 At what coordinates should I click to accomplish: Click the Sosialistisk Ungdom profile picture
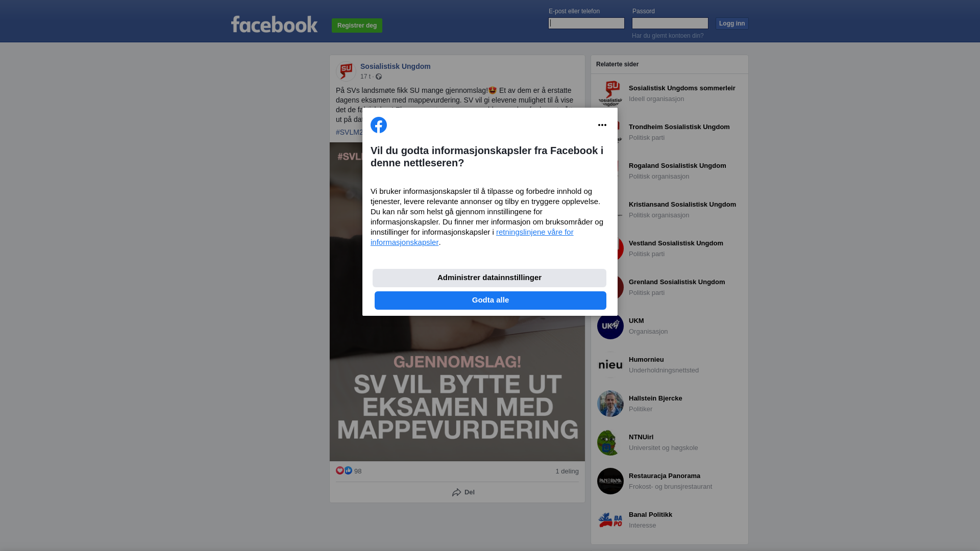pyautogui.click(x=346, y=71)
